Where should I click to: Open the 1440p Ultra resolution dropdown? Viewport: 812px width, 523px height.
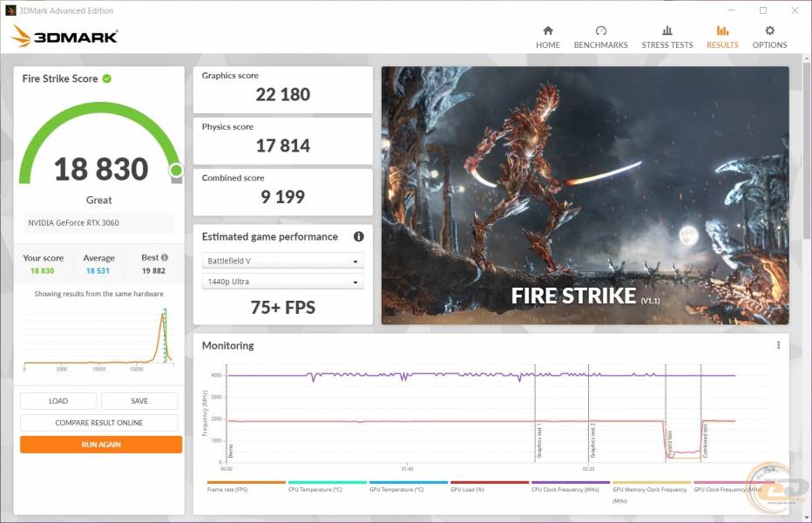pyautogui.click(x=283, y=282)
